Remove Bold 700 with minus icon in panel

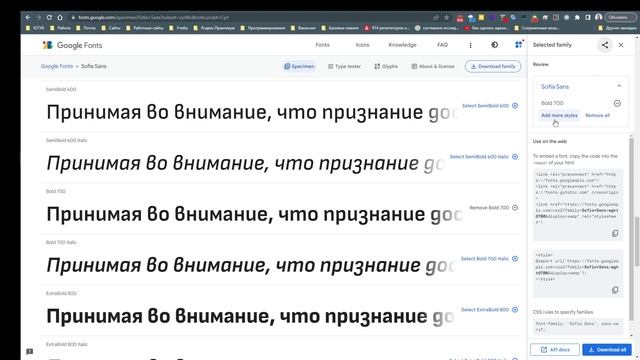click(617, 103)
